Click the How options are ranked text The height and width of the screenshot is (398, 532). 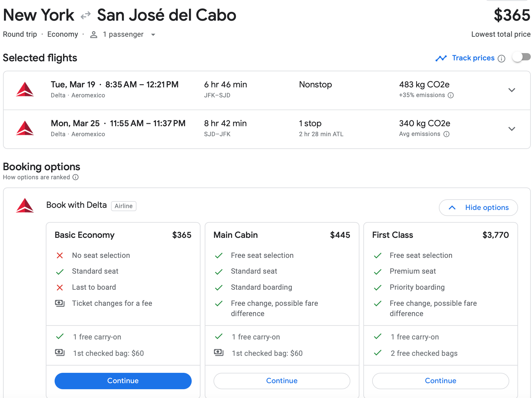coord(36,177)
